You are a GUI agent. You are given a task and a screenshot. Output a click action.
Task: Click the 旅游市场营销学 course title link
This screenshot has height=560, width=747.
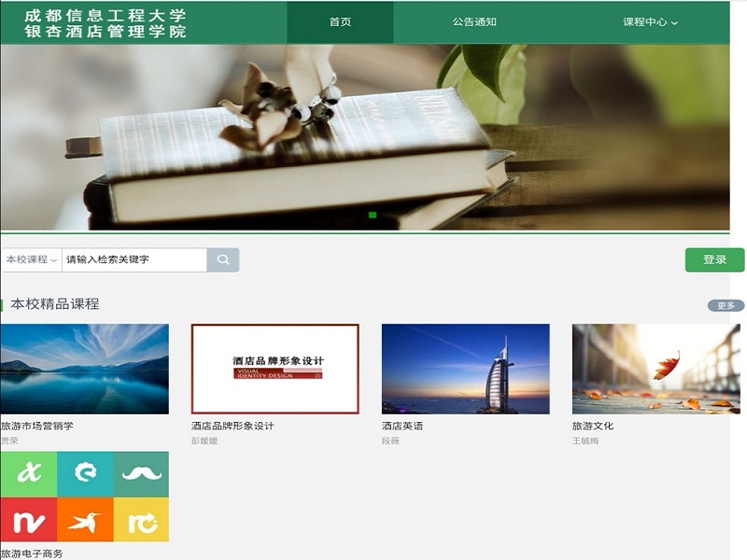coord(37,426)
